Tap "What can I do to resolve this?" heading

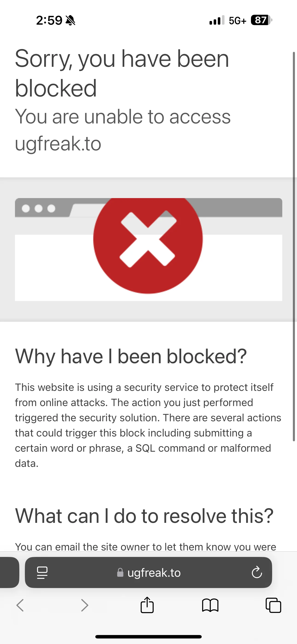(x=144, y=516)
